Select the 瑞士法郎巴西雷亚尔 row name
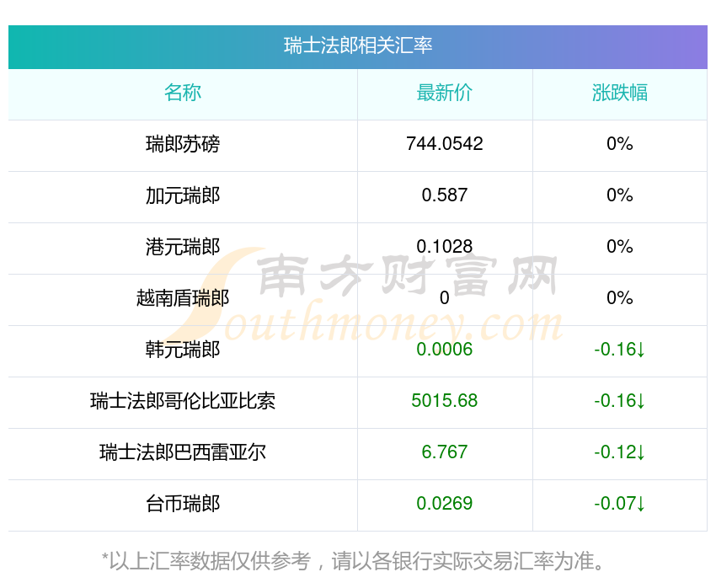Viewport: 716px width, 588px height. [183, 452]
